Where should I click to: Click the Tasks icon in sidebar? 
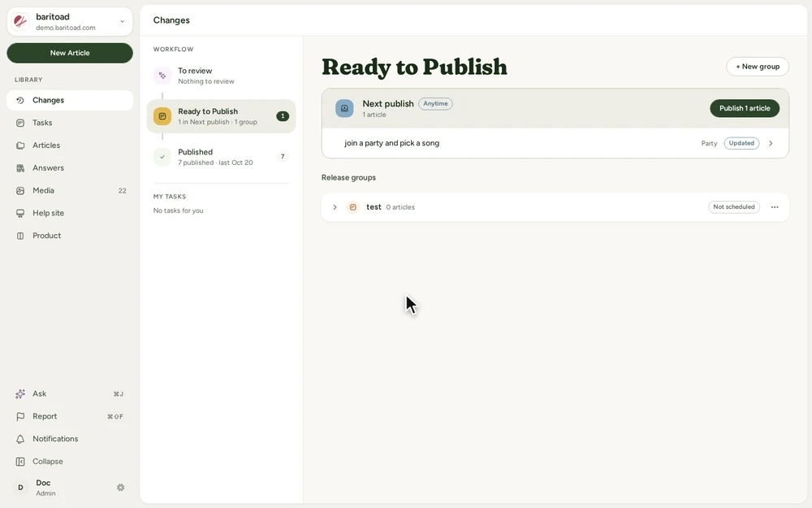pos(20,123)
